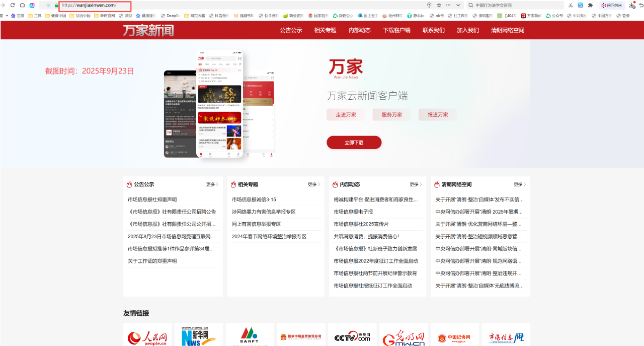Click the 中国记协网 friend link logo
The image size is (644, 346).
(455, 335)
